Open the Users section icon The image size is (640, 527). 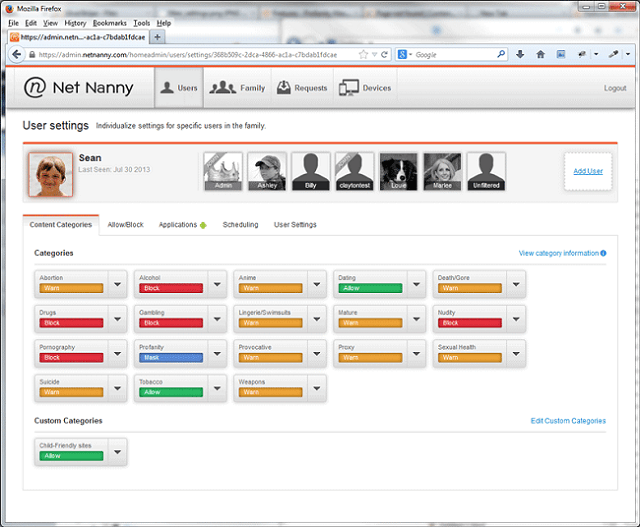pyautogui.click(x=169, y=88)
